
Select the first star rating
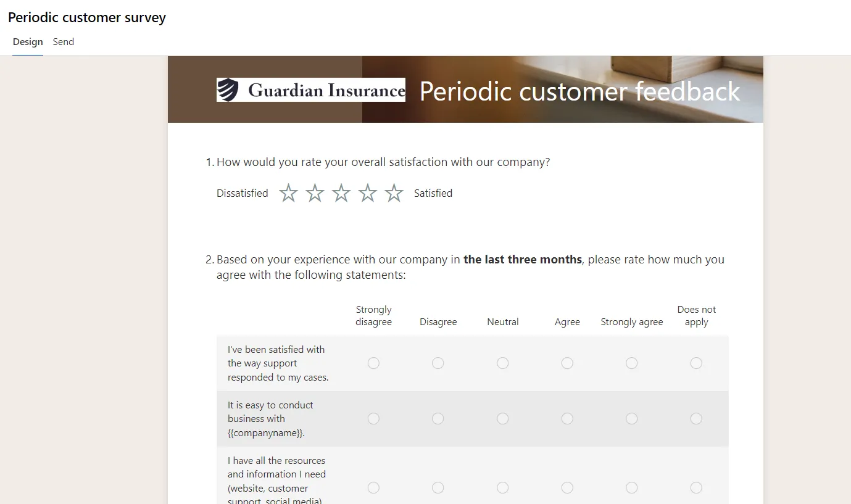(288, 193)
